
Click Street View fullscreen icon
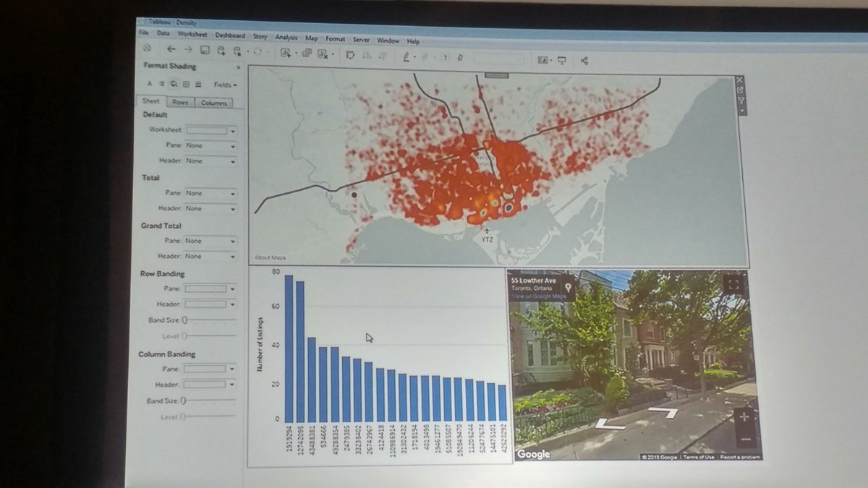click(733, 284)
